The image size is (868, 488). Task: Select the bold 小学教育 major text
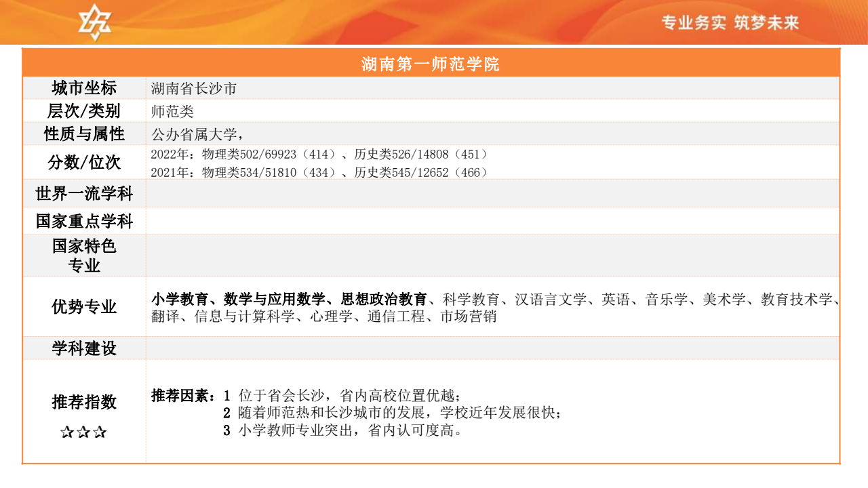[x=179, y=299]
